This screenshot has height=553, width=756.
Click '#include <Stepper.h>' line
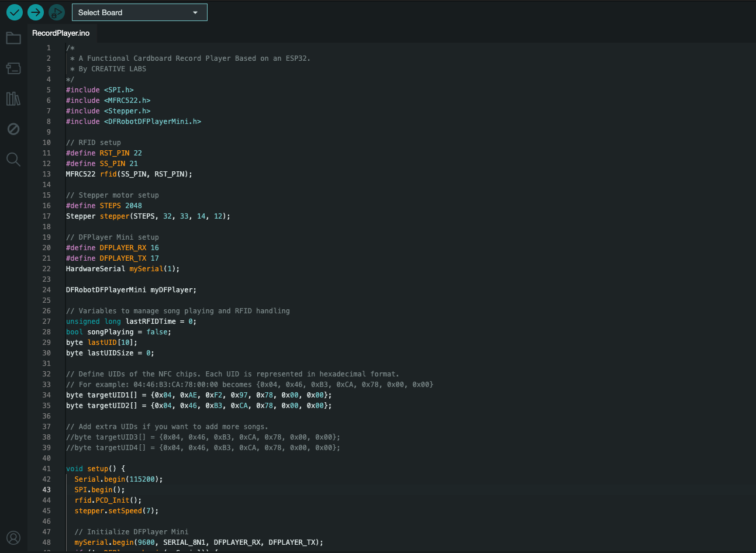click(108, 111)
